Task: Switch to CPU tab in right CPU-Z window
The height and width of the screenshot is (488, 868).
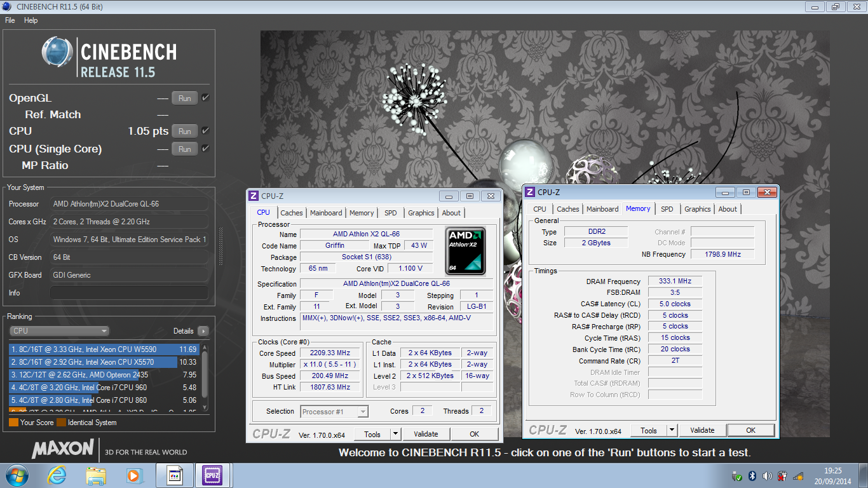Action: click(539, 209)
